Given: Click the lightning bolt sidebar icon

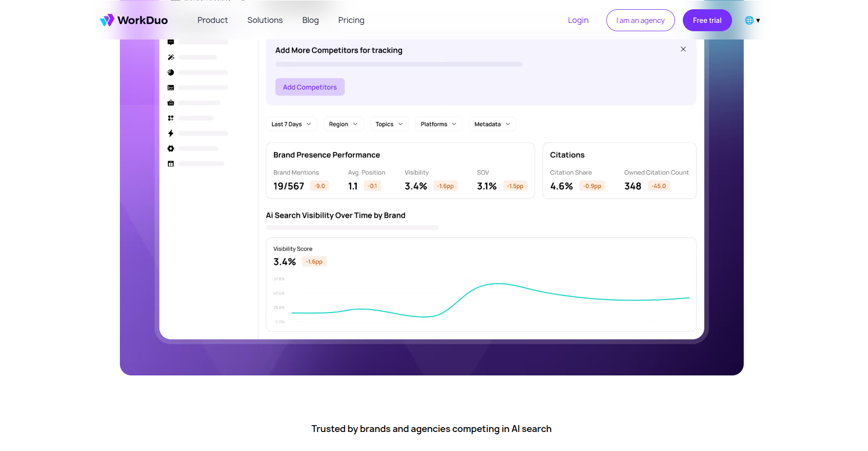Looking at the screenshot, I should pos(171,133).
